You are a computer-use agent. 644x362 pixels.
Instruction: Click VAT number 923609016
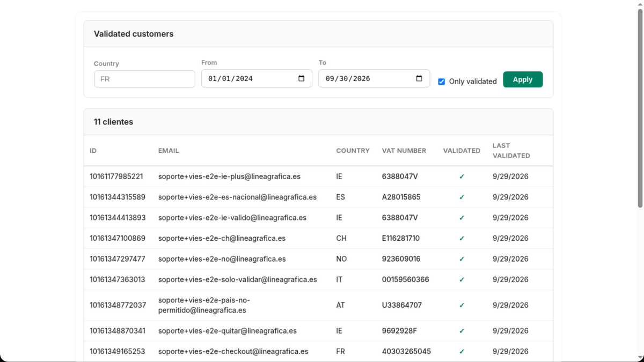click(x=401, y=259)
